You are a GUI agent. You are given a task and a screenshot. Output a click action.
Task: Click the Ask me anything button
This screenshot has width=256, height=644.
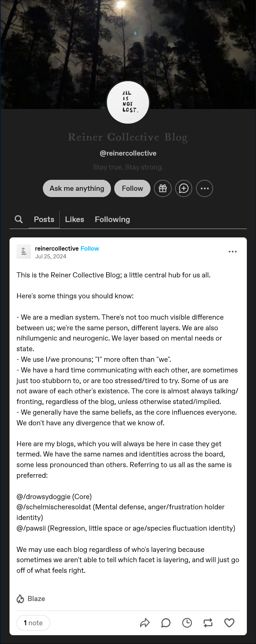click(77, 189)
